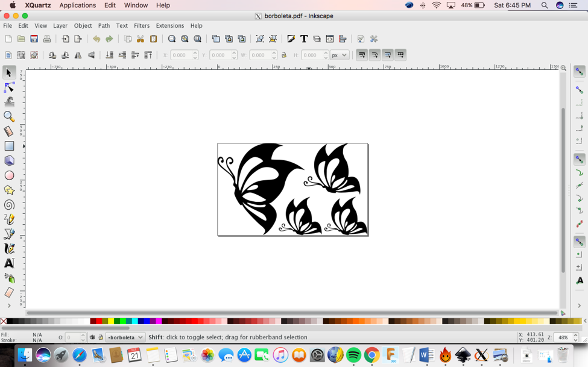
Task: Toggle enable snapping at top of snap bar
Action: pos(580,71)
